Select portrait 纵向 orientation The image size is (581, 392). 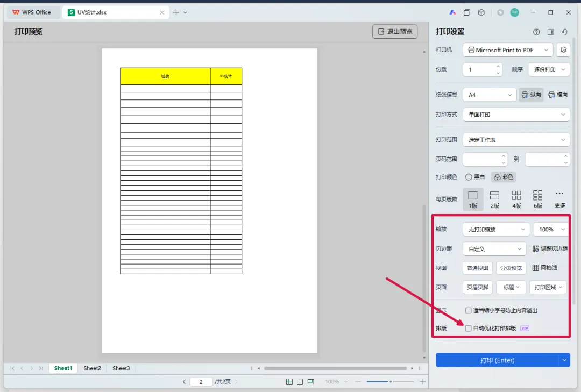531,95
